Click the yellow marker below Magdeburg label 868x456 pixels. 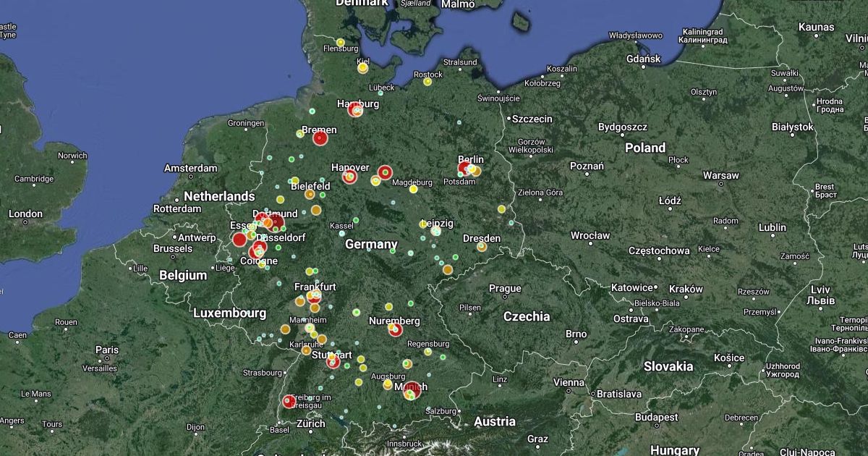[413, 190]
